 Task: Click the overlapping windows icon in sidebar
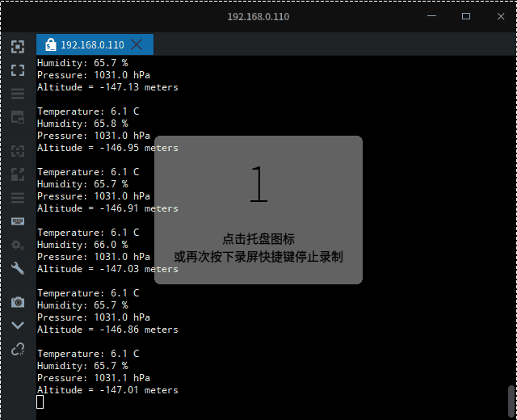point(18,117)
